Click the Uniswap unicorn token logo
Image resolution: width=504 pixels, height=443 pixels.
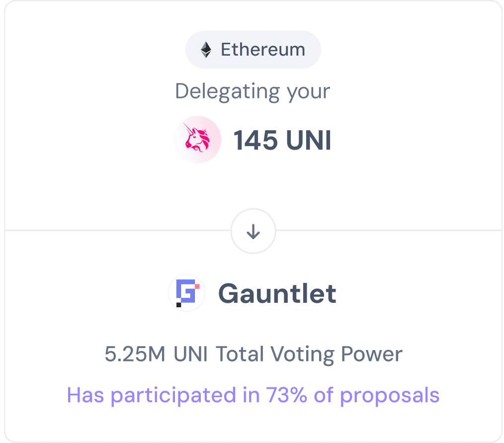(x=197, y=140)
